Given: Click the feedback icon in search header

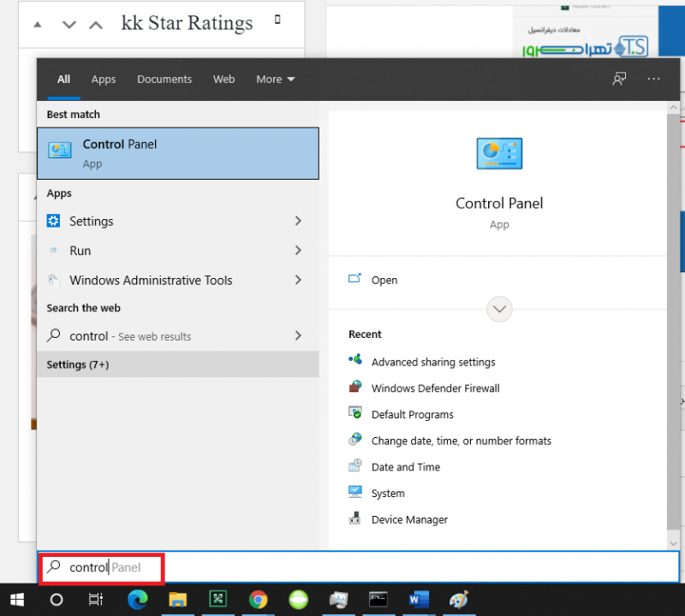Looking at the screenshot, I should [619, 79].
